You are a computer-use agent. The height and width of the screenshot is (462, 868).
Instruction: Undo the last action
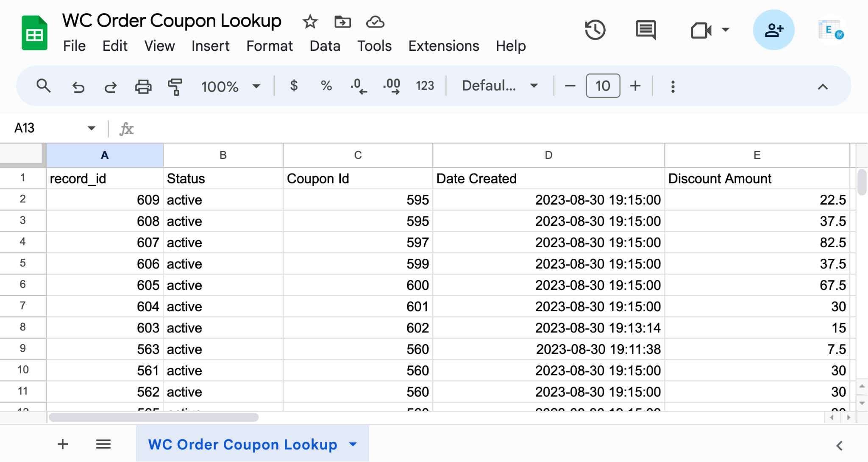coord(78,86)
